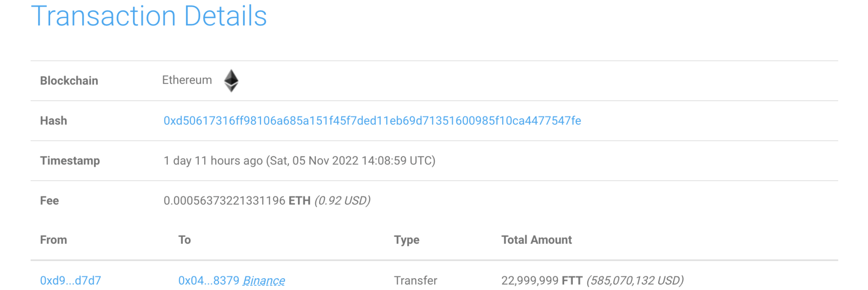Click the Transaction Details heading
The height and width of the screenshot is (290, 868).
[149, 16]
